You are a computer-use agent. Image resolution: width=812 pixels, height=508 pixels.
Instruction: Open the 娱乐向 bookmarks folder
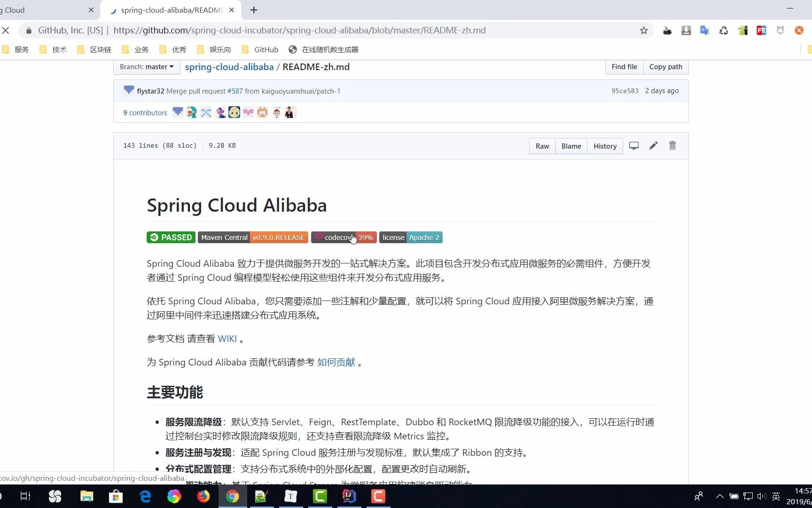214,49
